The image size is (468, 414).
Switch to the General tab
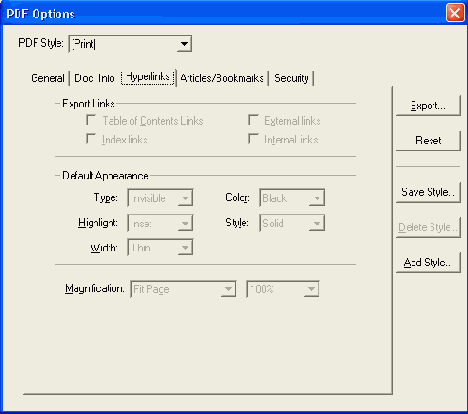point(48,78)
